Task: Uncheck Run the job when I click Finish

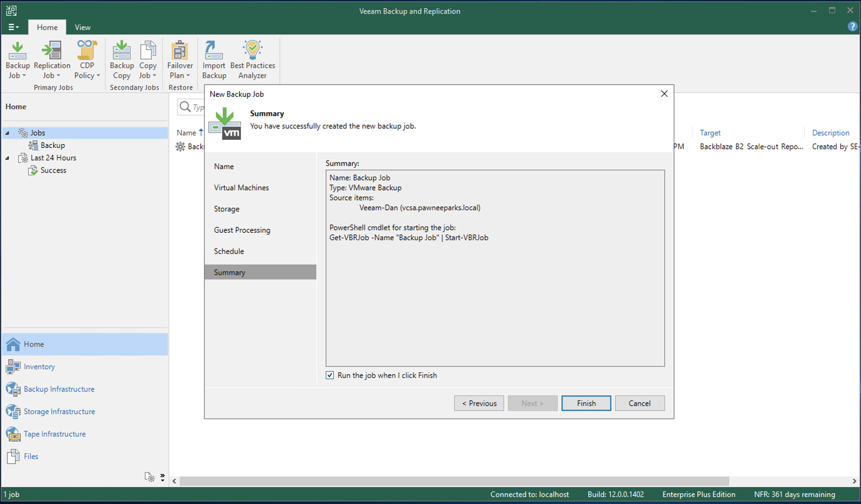Action: pos(330,375)
